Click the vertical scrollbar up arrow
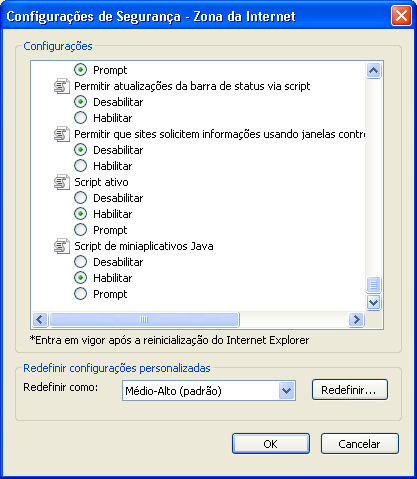 (x=373, y=70)
